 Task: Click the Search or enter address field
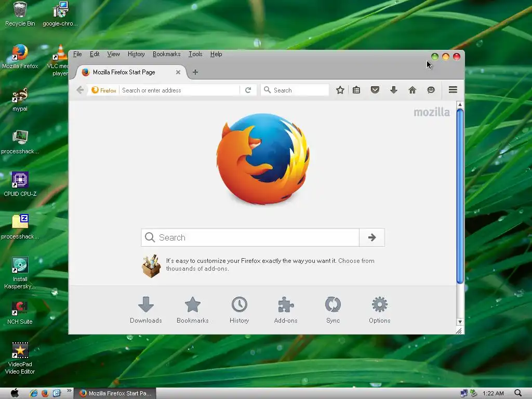[x=180, y=90]
